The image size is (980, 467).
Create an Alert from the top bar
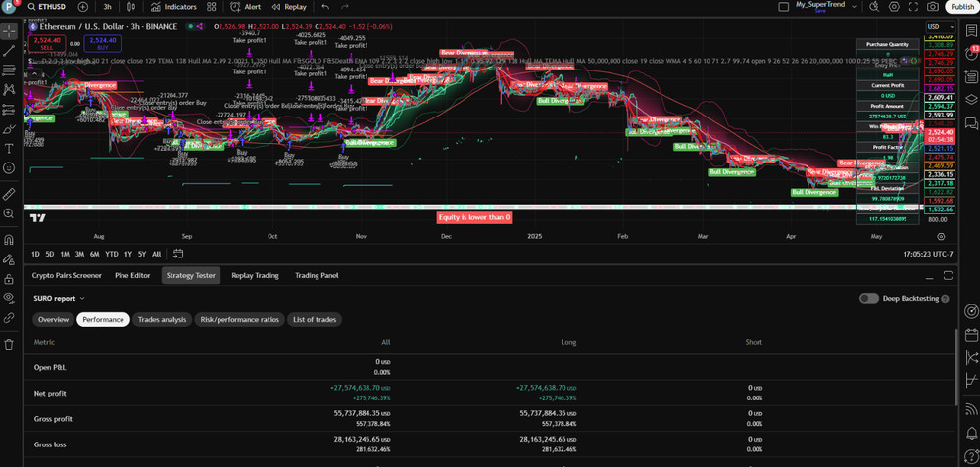click(x=246, y=7)
